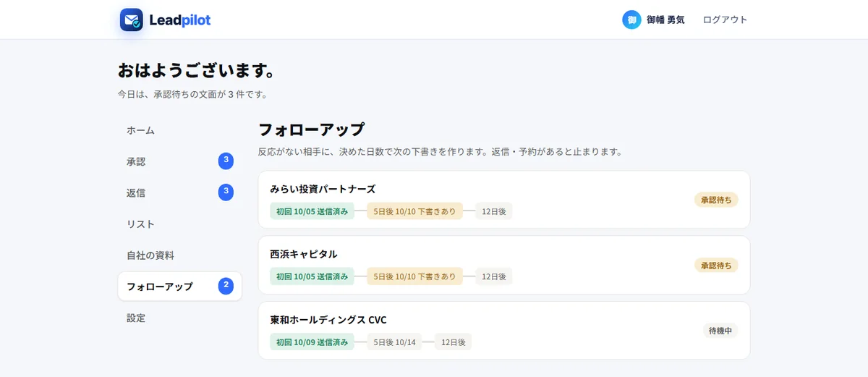Viewport: 868px width, 377px height.
Task: Click 12日後 step under みらい投資パートナーズ
Action: tap(494, 211)
